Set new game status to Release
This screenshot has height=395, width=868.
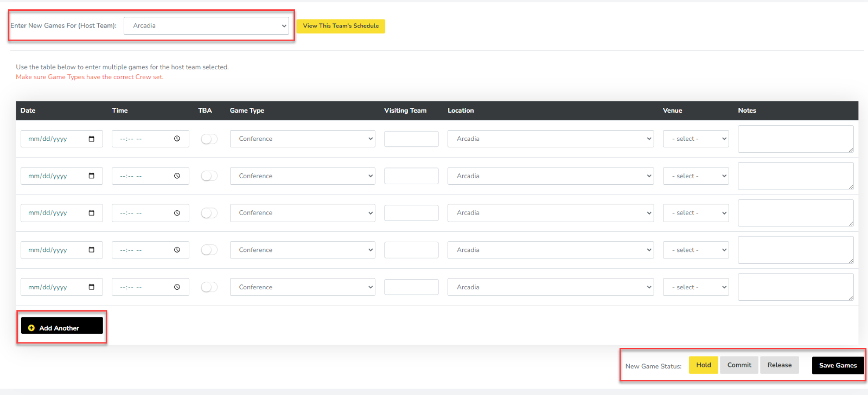coord(779,365)
